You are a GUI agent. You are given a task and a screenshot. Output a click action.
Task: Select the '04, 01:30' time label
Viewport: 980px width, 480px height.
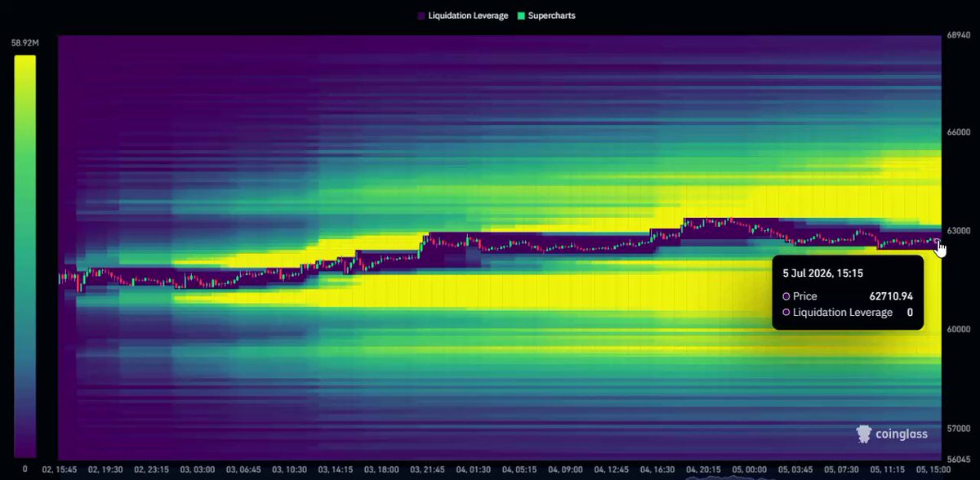tap(474, 469)
